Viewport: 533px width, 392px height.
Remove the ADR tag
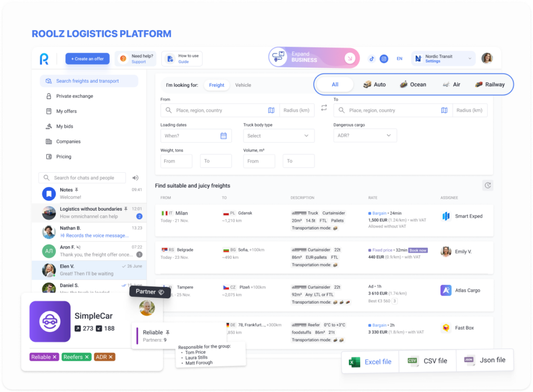pyautogui.click(x=110, y=357)
